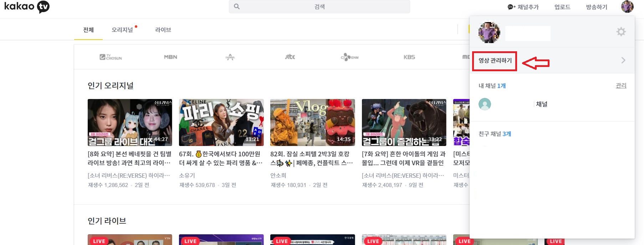Click profile picture in dropdown panel
Screen dimensions: 644x245
coord(489,32)
